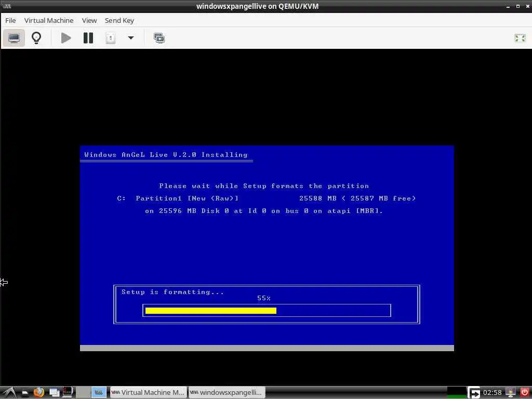Click the 'Windows AnGeL Live V.2.0 Installing' title
This screenshot has width=532, height=399.
point(166,155)
